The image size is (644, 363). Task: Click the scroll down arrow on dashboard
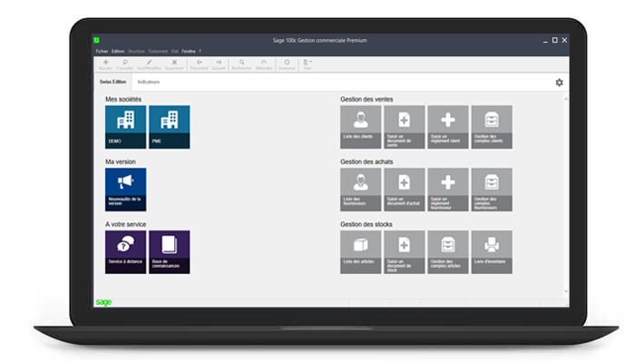pyautogui.click(x=566, y=291)
